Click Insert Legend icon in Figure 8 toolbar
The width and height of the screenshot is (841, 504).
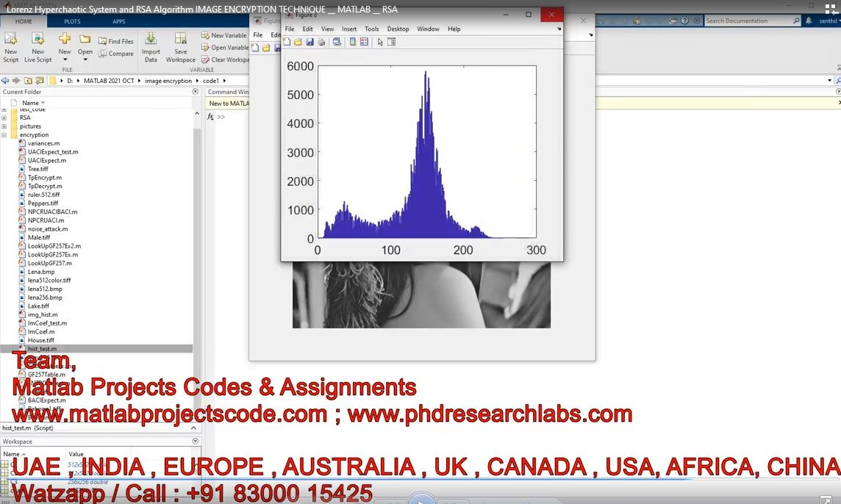point(364,42)
